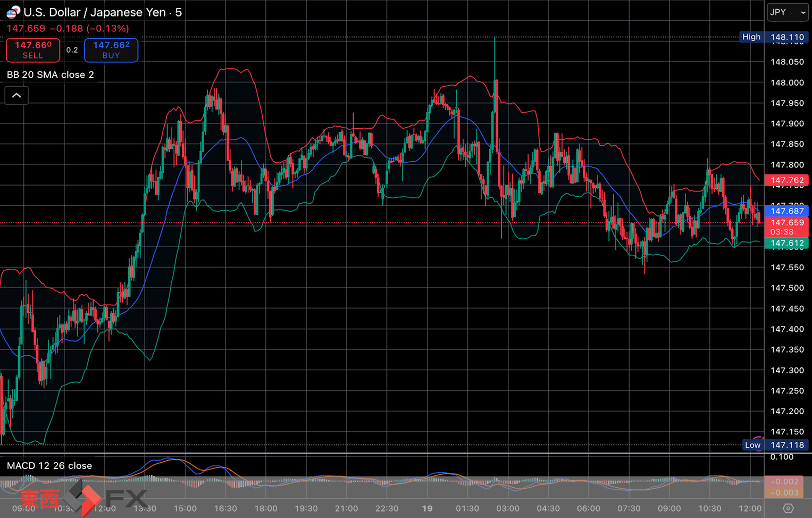The width and height of the screenshot is (812, 518).
Task: Select the MACD 12 26 close indicator label
Action: click(x=49, y=466)
